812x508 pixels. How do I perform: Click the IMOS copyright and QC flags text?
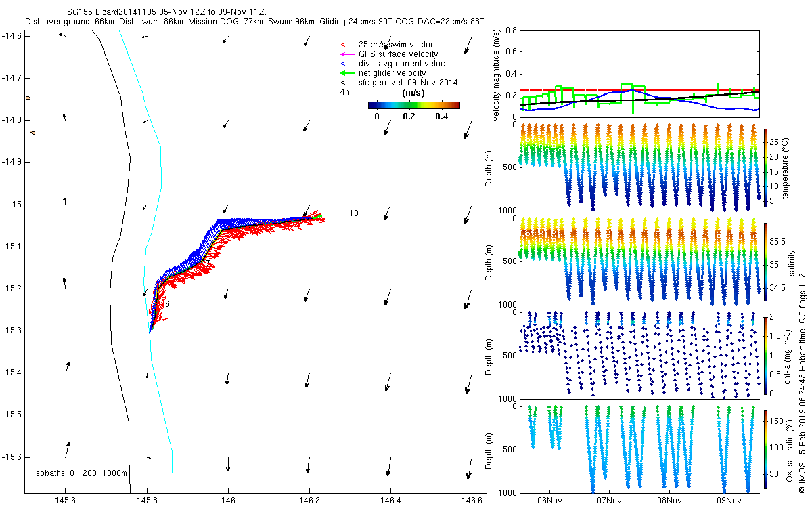point(802,383)
